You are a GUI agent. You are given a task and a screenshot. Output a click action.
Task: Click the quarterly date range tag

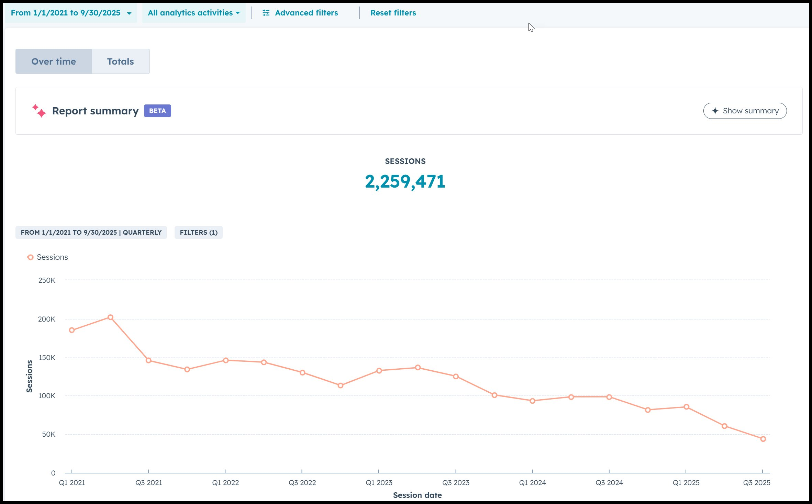91,233
